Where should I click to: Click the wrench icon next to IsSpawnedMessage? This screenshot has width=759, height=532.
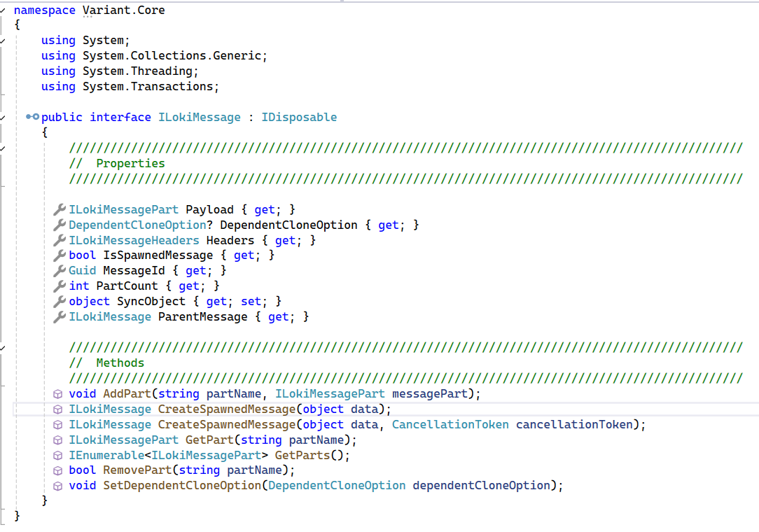[60, 255]
